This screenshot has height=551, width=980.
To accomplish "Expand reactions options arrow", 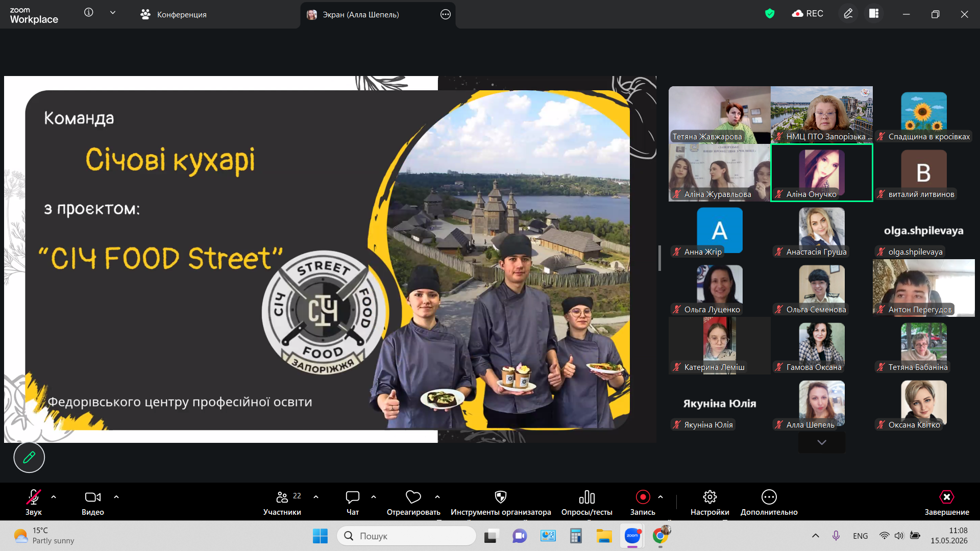I will (x=437, y=497).
